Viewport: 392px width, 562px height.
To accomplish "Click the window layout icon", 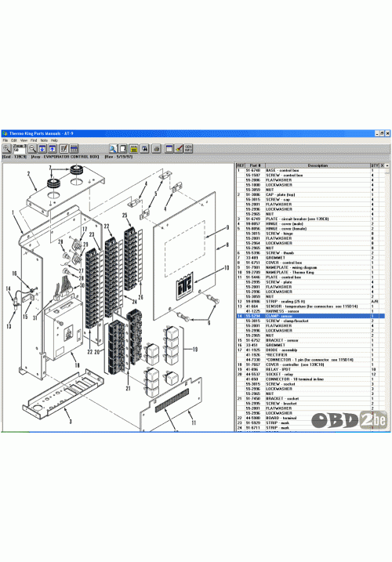I will click(x=169, y=148).
